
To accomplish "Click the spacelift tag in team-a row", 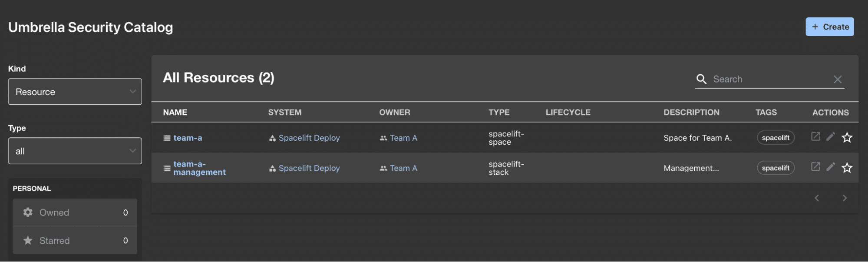I will point(776,138).
